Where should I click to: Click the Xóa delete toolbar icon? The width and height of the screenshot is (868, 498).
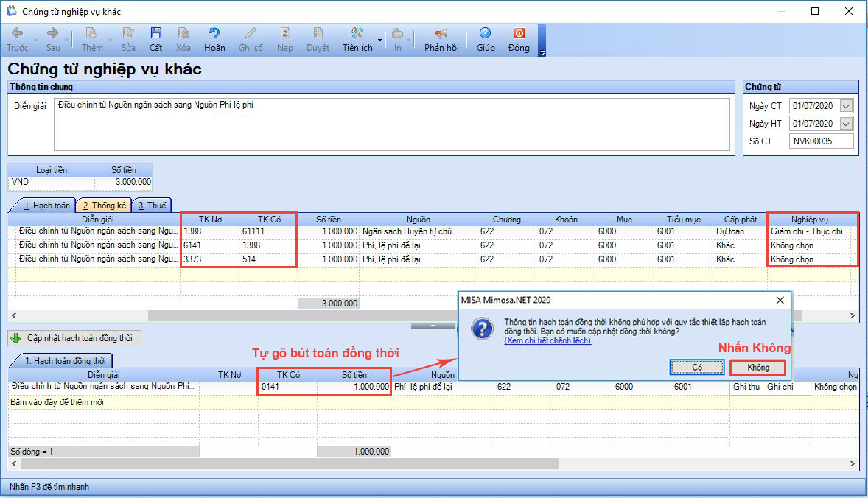click(183, 39)
